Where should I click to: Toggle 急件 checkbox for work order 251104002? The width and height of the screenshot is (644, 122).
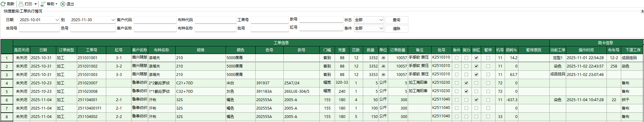[x=457, y=116]
